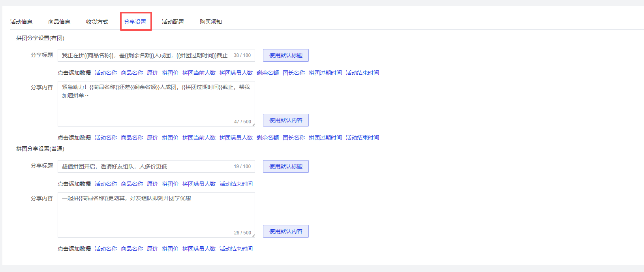644x272 pixels.
Task: Insert 剩余名额 below the 有团 share title
Action: 268,73
